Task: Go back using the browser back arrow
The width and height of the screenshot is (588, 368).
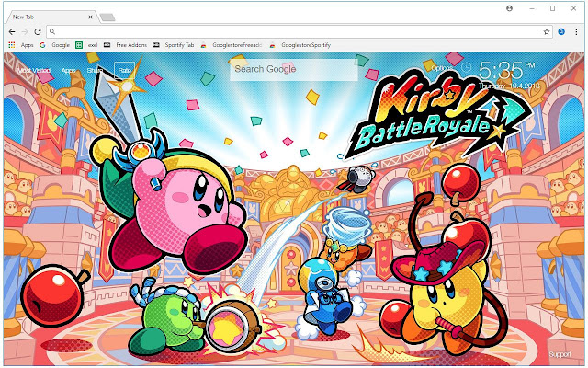Action: tap(12, 32)
